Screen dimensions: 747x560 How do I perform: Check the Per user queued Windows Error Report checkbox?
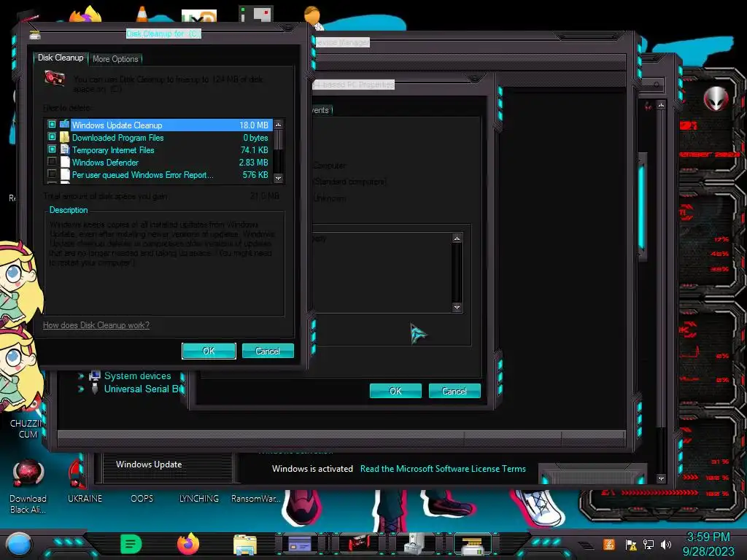52,174
